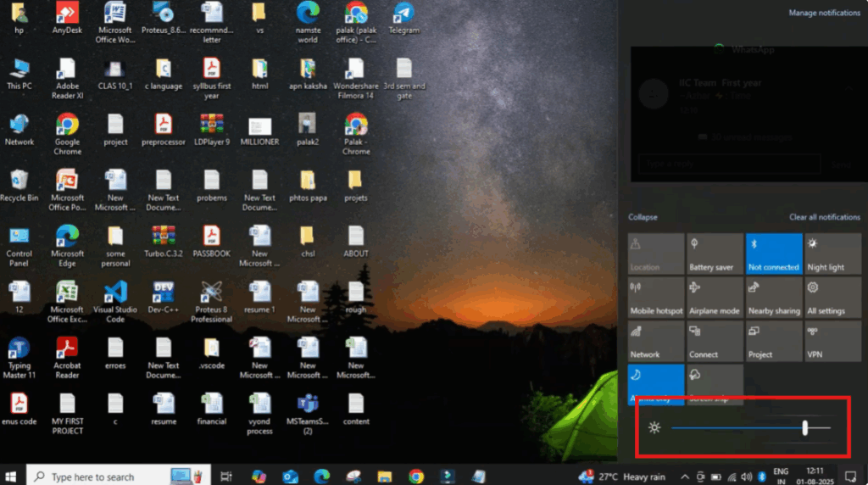Toggle the Location quick action tile
This screenshot has height=485, width=868.
pyautogui.click(x=656, y=254)
